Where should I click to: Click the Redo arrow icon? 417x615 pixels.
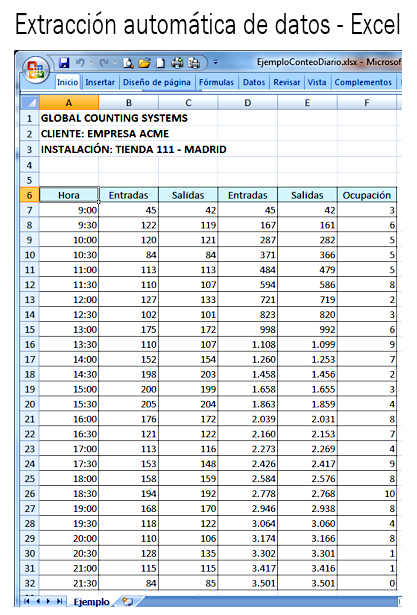pos(104,63)
